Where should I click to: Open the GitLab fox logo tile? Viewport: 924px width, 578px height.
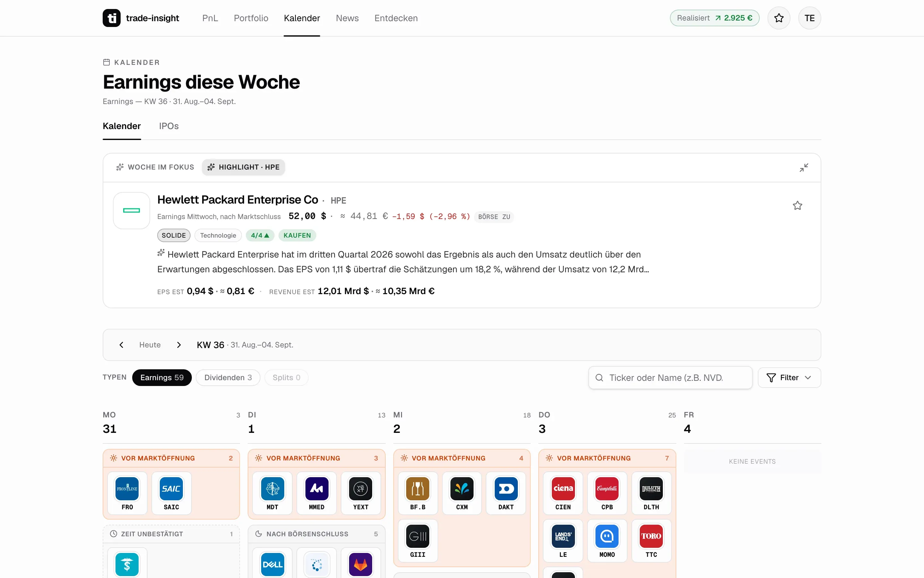tap(361, 563)
